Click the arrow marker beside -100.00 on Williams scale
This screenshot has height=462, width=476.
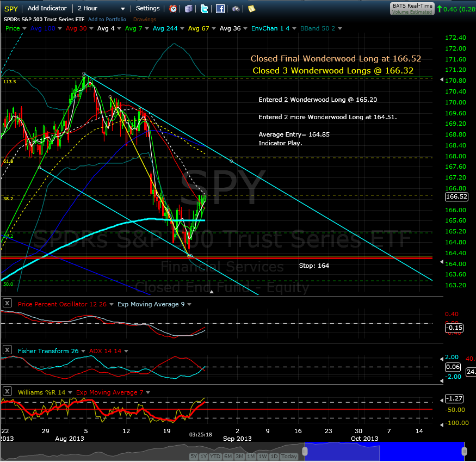tap(442, 424)
